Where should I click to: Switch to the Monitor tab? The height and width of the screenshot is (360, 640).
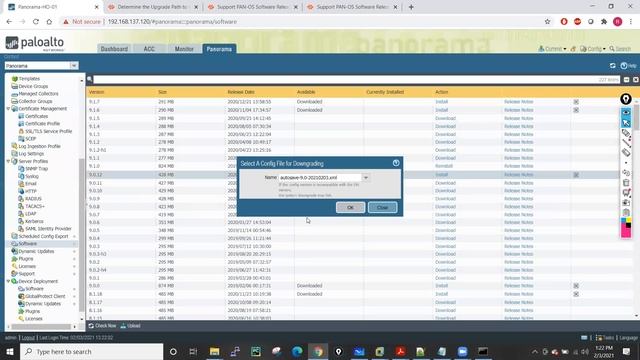pyautogui.click(x=184, y=49)
